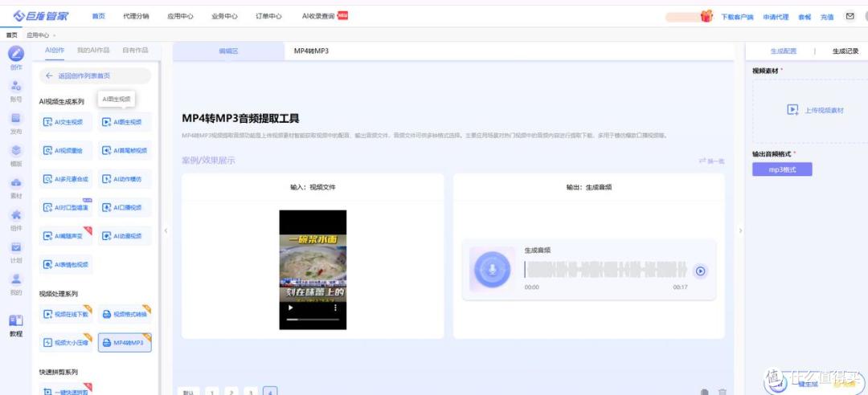Image resolution: width=868 pixels, height=395 pixels.
Task: Select the AI视频重绘 tool
Action: tap(66, 150)
